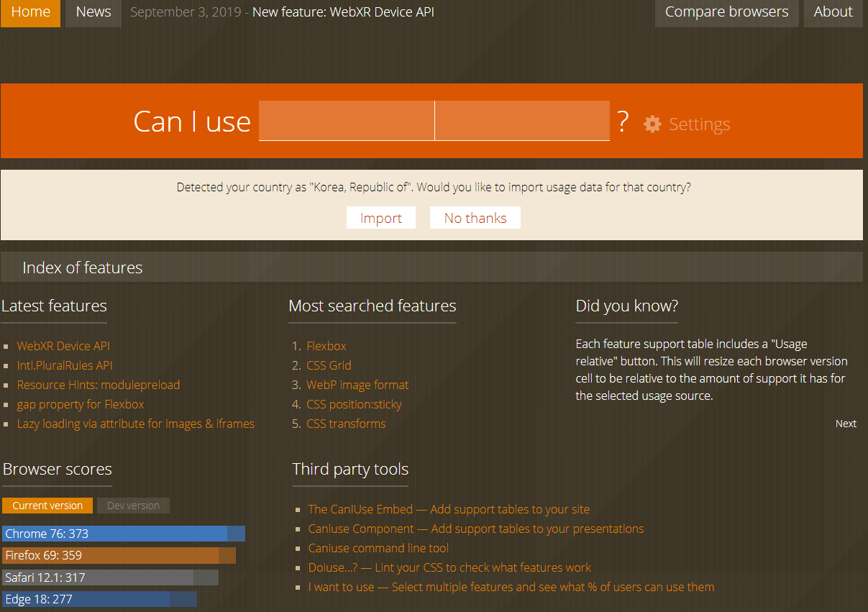Click the Settings gear icon

coord(652,124)
